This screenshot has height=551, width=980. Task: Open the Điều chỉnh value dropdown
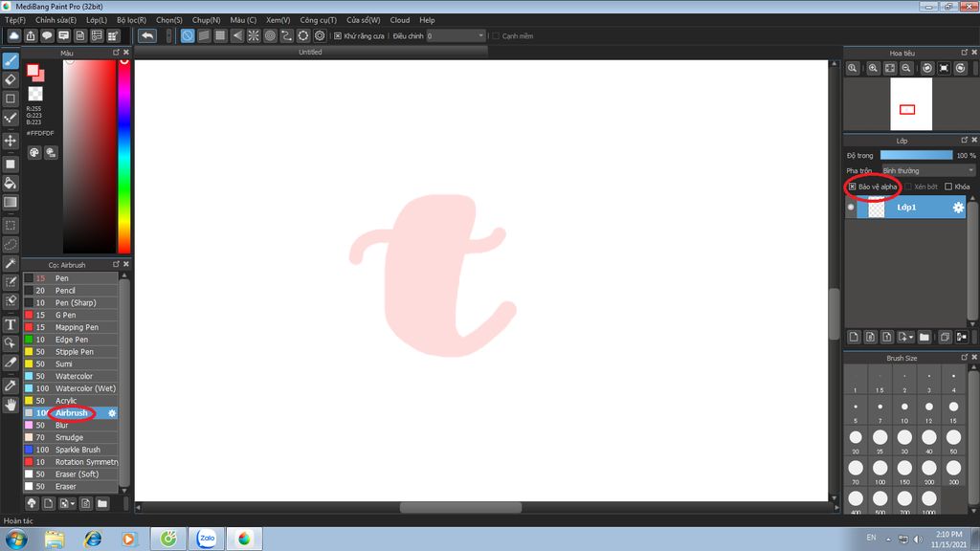[x=456, y=36]
